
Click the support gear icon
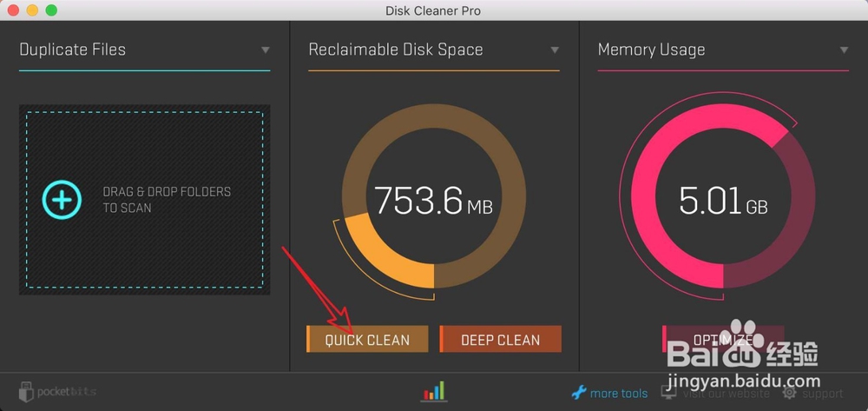789,393
